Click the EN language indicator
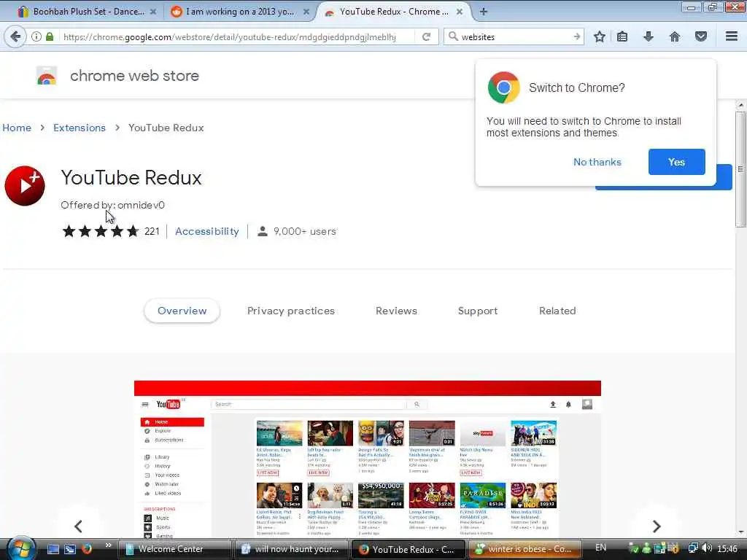747x560 pixels. (x=601, y=548)
